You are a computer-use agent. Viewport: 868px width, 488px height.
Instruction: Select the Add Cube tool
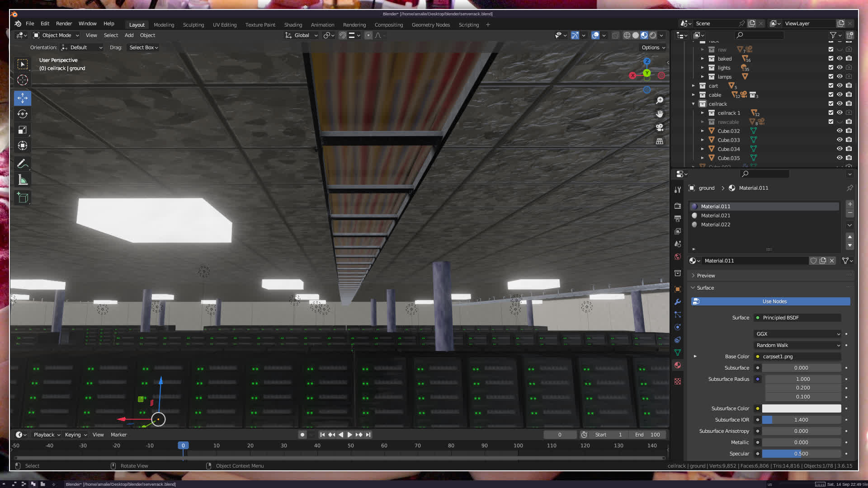point(23,197)
